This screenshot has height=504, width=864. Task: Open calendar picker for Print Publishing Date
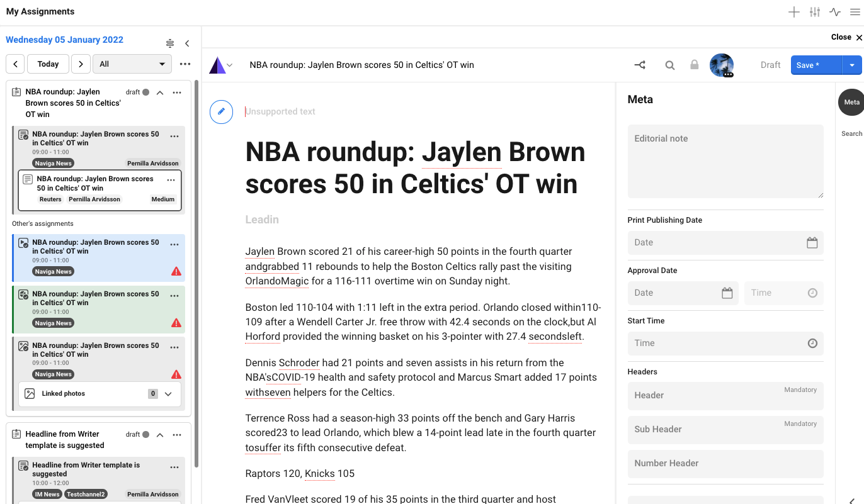point(812,243)
